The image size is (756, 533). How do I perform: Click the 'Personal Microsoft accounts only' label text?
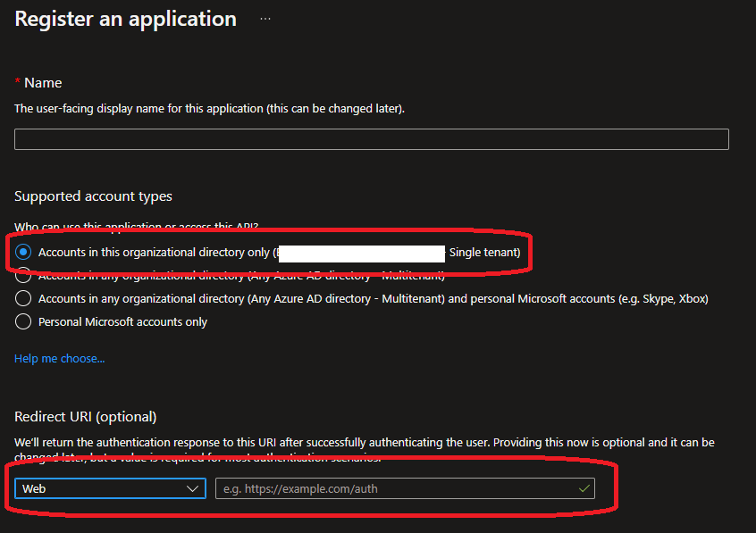tap(122, 321)
